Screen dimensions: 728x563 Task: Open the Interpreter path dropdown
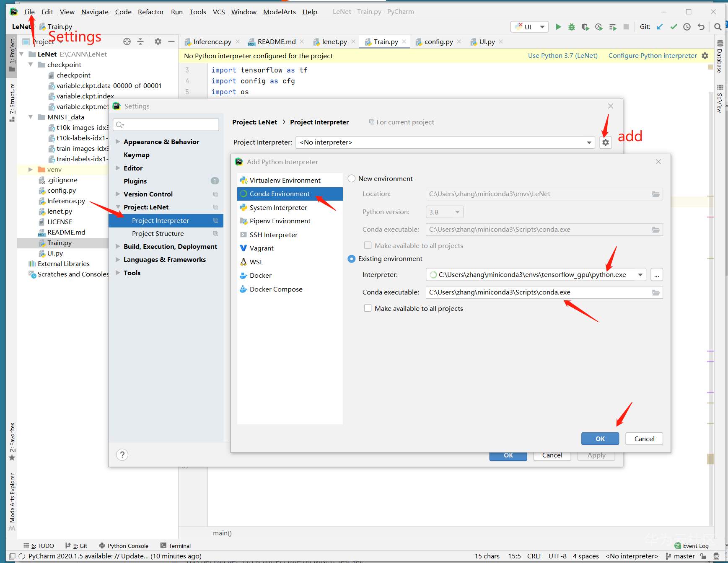[640, 275]
